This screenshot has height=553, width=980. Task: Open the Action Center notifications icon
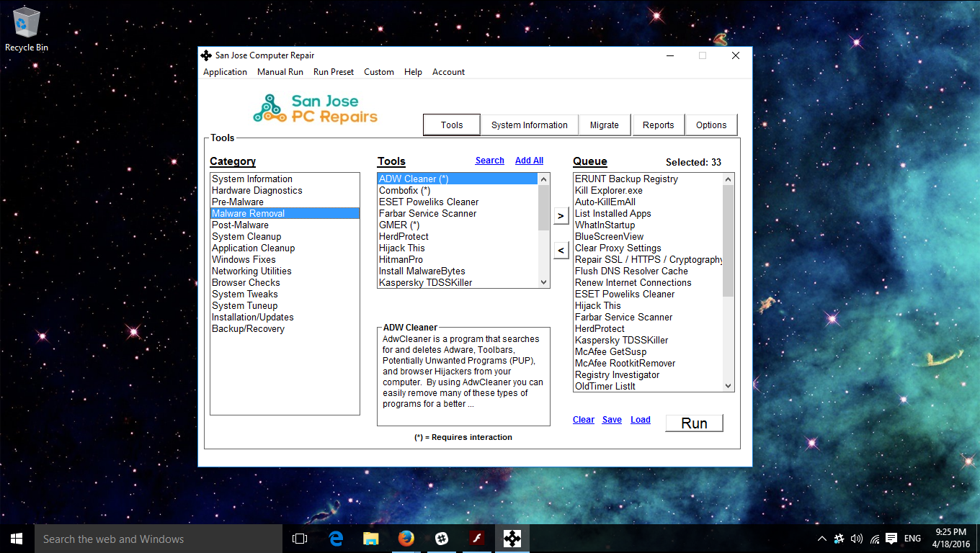[891, 539]
